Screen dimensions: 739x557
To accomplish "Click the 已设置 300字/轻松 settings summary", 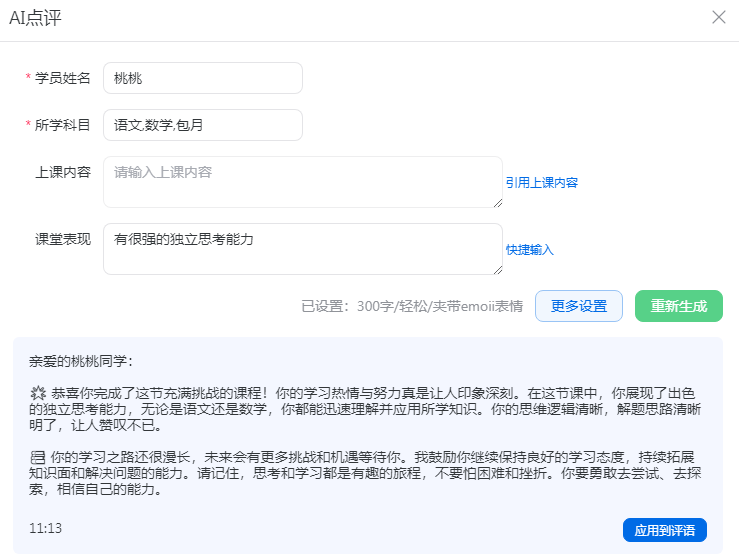I will pos(411,307).
